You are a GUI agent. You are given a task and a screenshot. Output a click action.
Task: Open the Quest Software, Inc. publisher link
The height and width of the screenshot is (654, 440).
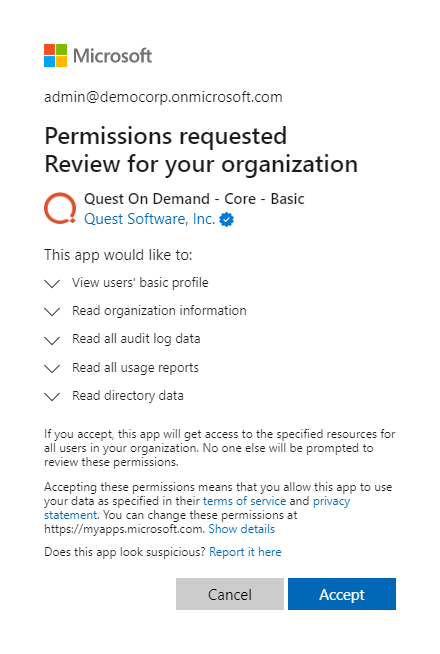point(149,219)
